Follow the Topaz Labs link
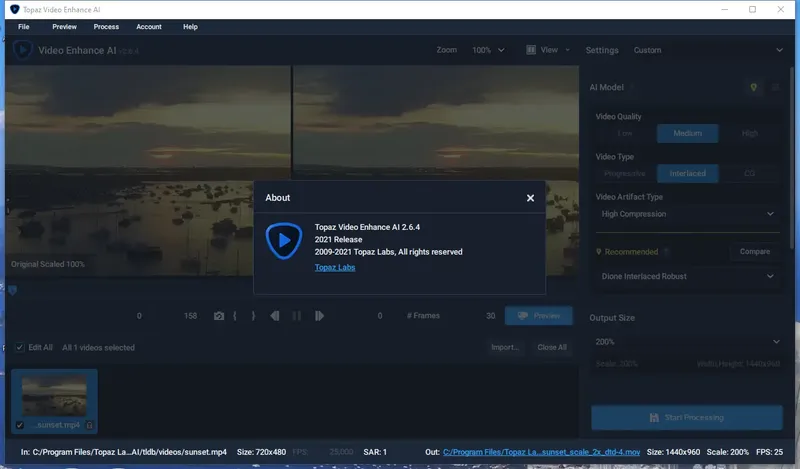This screenshot has width=800, height=469. pyautogui.click(x=335, y=267)
